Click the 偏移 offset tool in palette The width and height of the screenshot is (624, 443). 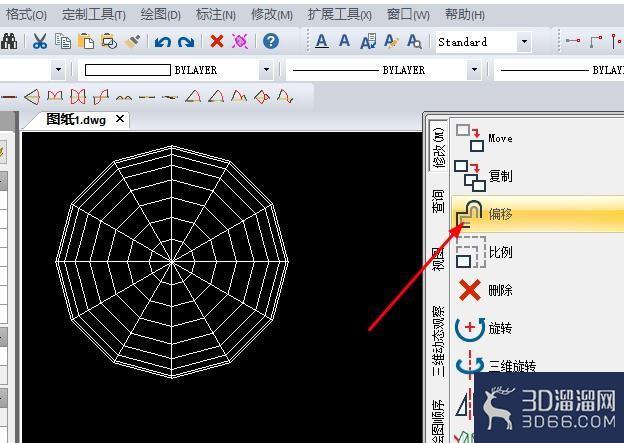click(x=537, y=214)
